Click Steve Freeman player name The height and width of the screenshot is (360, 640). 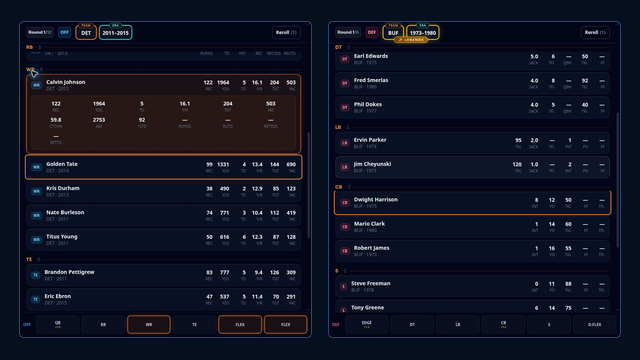(371, 283)
